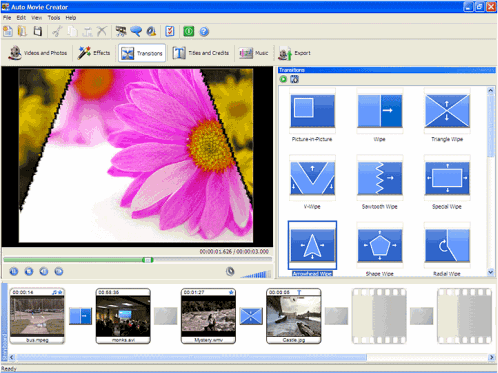Click the checklist options toolbar icon
The height and width of the screenshot is (373, 498).
[x=170, y=32]
